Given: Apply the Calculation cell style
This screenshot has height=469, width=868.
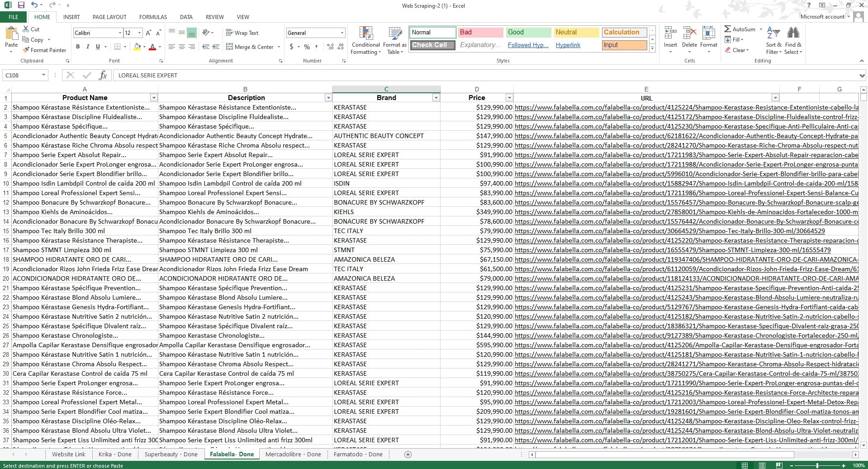Looking at the screenshot, I should click(624, 32).
